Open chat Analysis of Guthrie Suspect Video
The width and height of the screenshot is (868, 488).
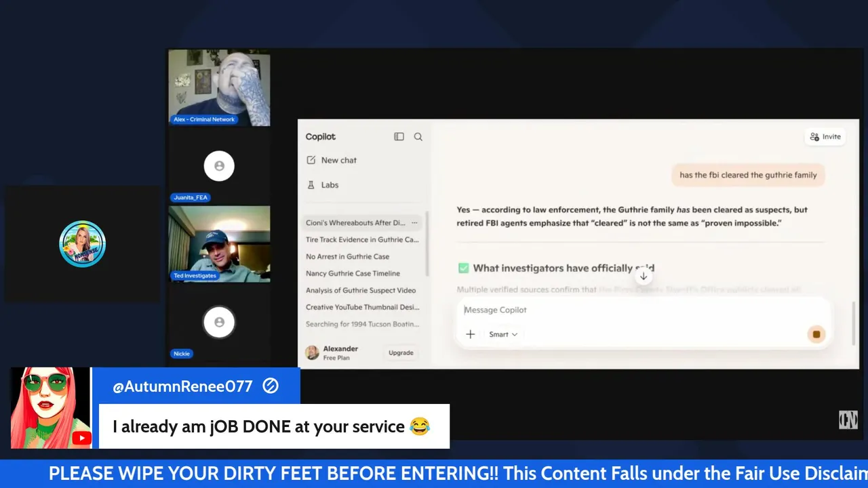tap(361, 291)
